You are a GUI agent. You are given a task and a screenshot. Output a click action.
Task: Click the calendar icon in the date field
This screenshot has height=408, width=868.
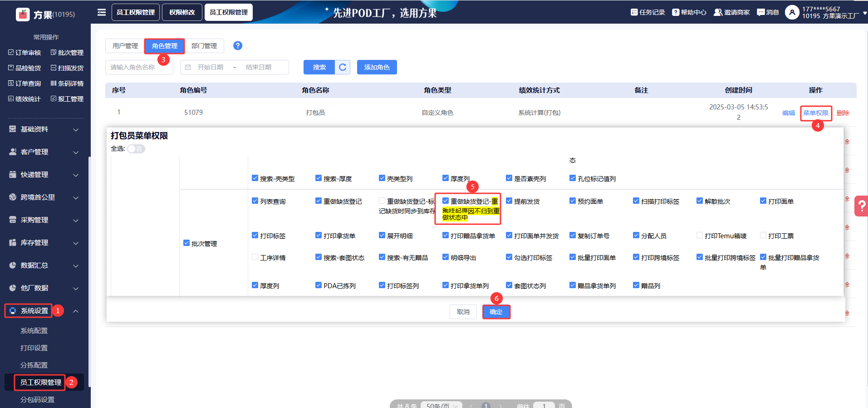(188, 67)
